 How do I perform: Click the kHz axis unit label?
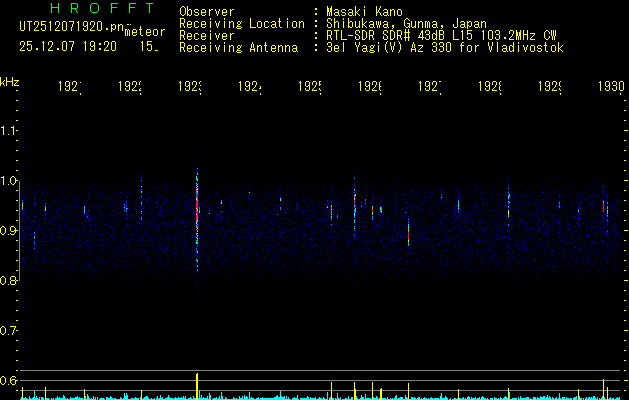click(9, 81)
